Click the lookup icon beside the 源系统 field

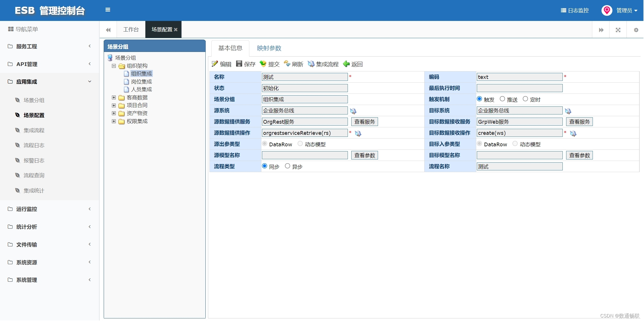(353, 111)
